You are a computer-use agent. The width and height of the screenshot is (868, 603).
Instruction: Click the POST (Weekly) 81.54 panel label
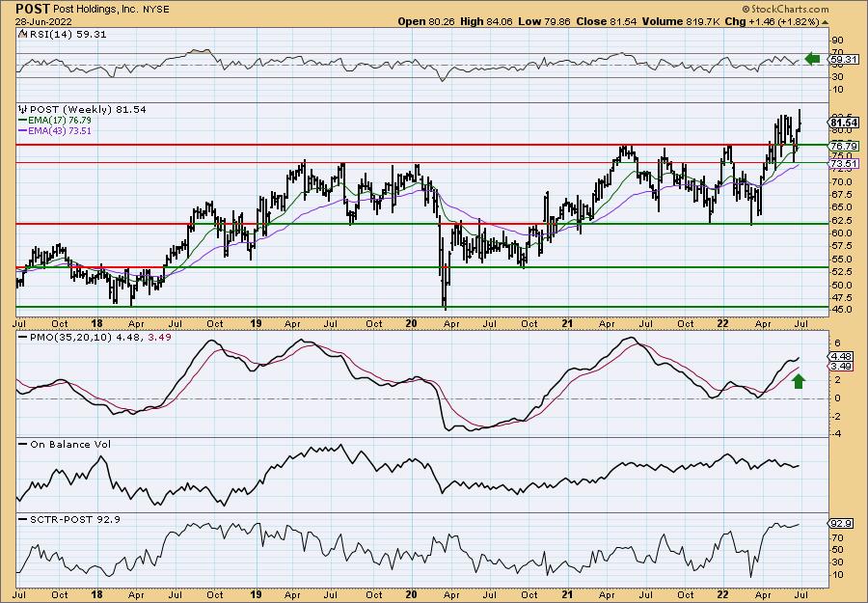(x=88, y=110)
